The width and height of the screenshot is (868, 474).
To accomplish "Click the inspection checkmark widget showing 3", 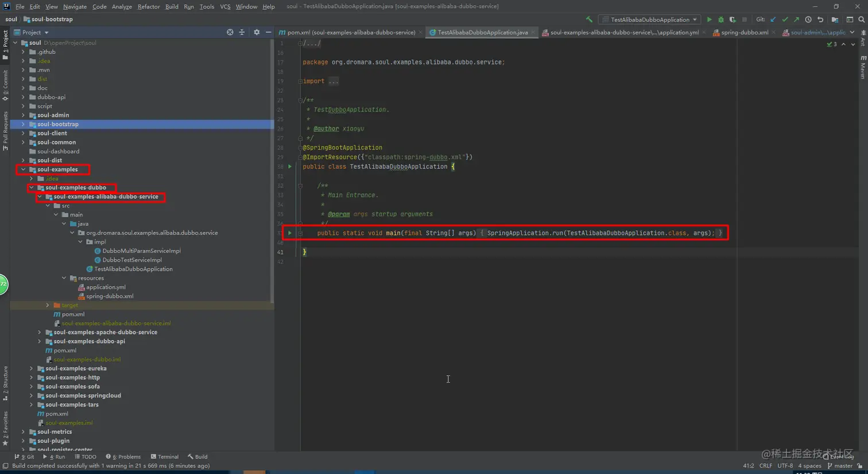I will pos(832,44).
